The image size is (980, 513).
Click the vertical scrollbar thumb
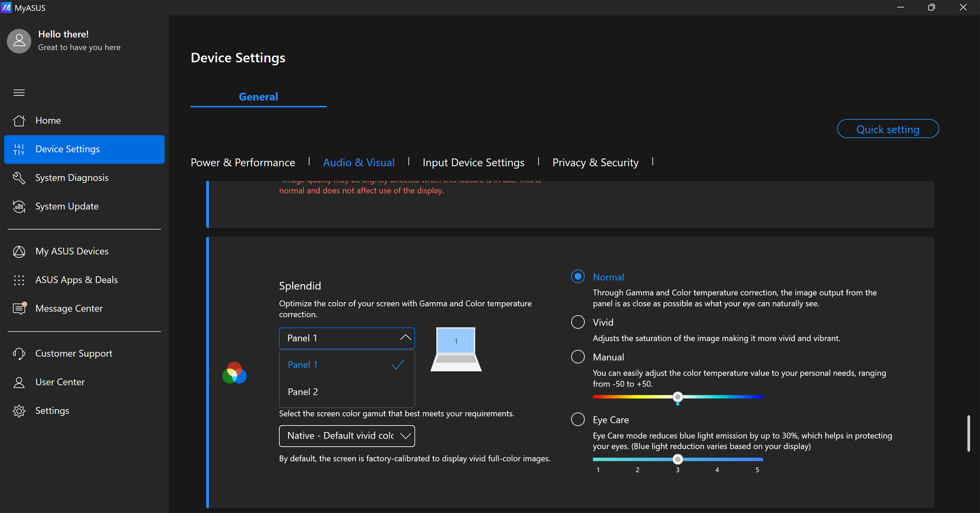[x=969, y=433]
